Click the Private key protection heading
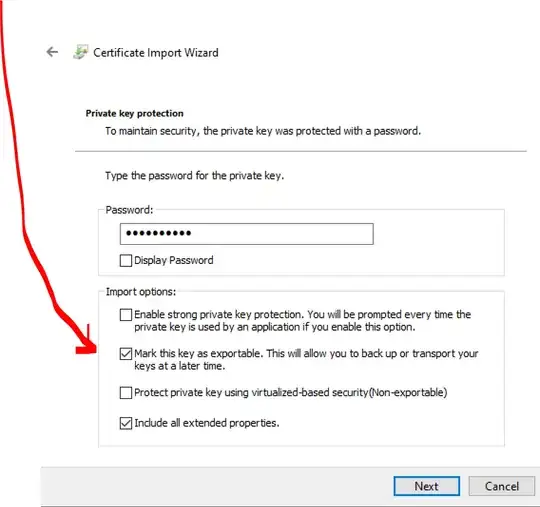The height and width of the screenshot is (507, 540). pyautogui.click(x=134, y=113)
